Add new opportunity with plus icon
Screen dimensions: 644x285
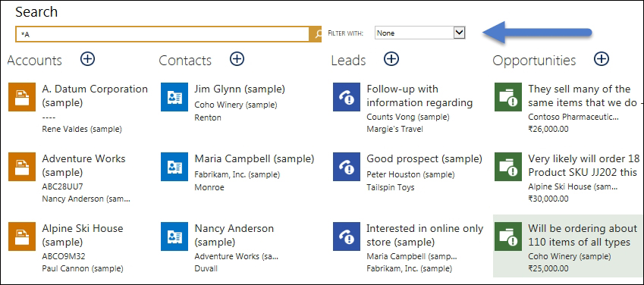(x=602, y=58)
